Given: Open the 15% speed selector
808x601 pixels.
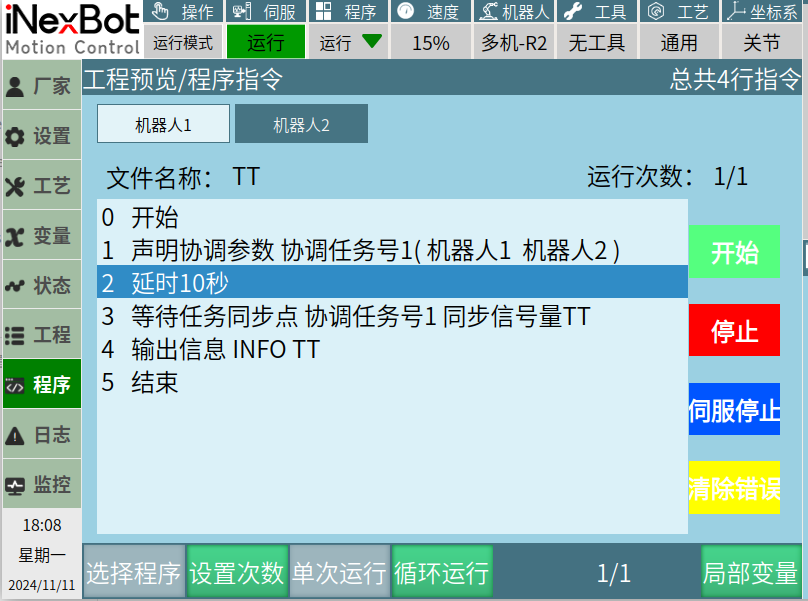Looking at the screenshot, I should (431, 43).
